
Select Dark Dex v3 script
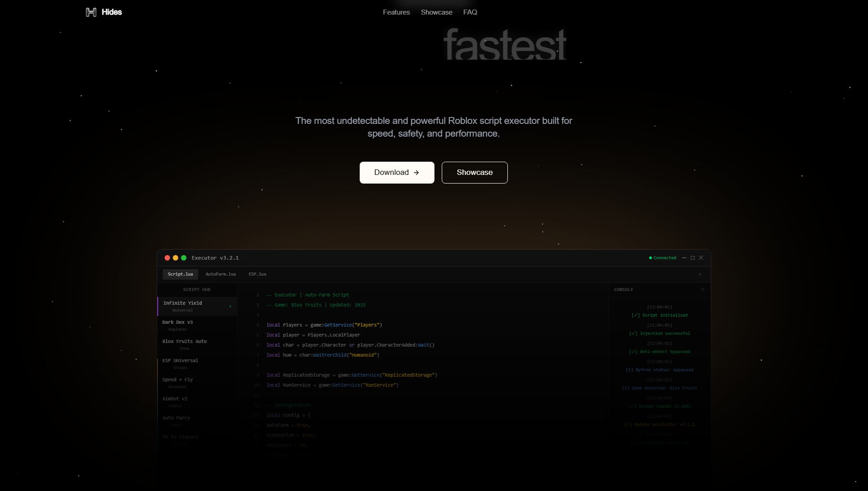[197, 326]
